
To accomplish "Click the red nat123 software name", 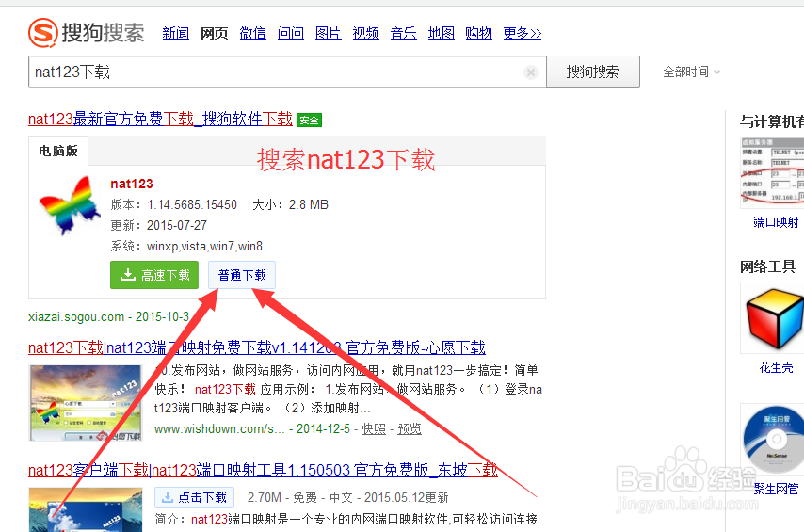I will [132, 184].
